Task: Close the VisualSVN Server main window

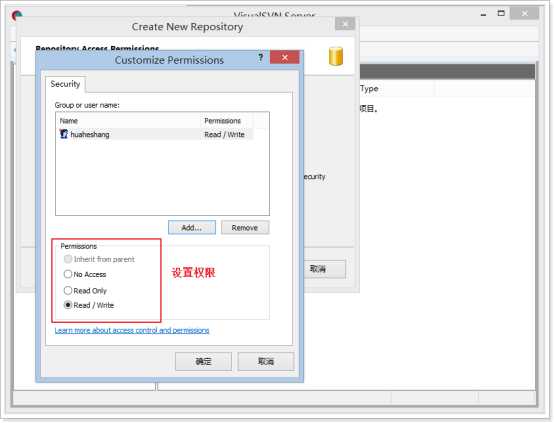Action: (525, 13)
